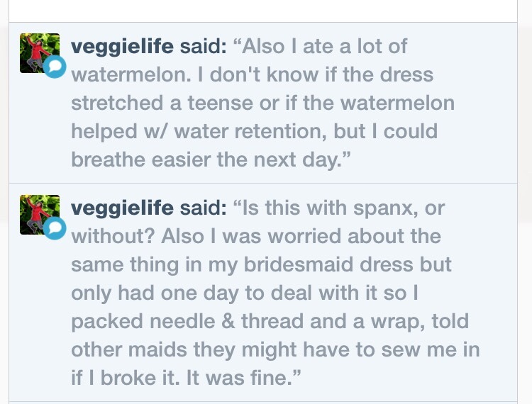Click the blue reply bubble on the watermelon comment
The image size is (532, 404).
click(55, 67)
